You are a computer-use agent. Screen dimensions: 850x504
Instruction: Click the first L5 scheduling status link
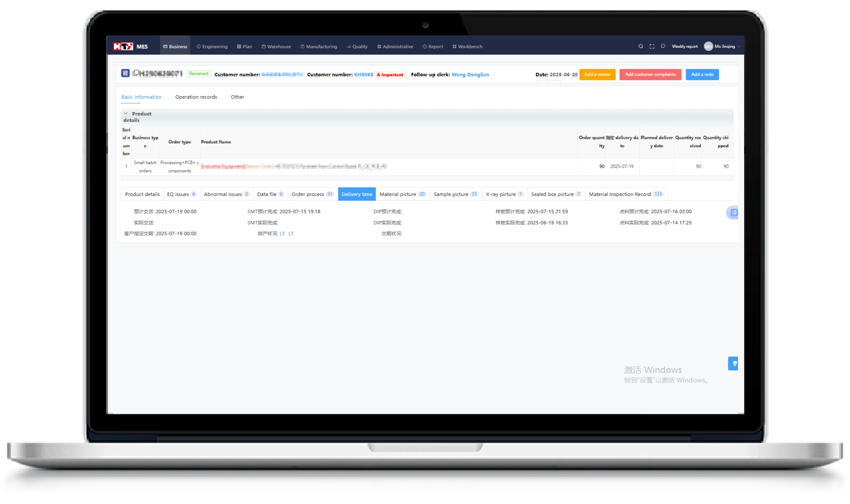(x=282, y=234)
